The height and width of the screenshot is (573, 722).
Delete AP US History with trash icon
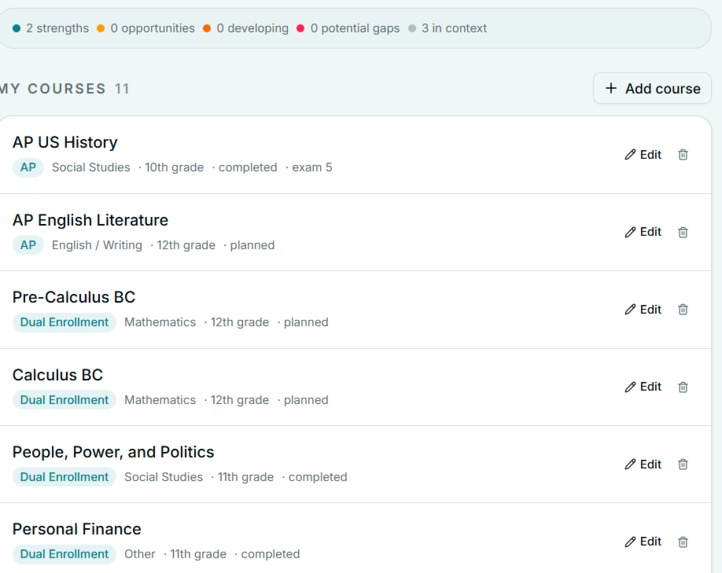(683, 155)
